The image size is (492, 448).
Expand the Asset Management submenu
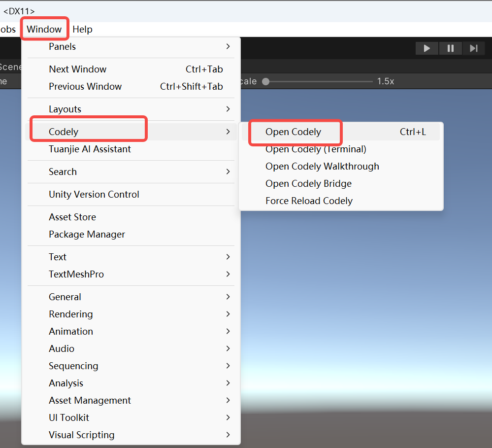[131, 400]
